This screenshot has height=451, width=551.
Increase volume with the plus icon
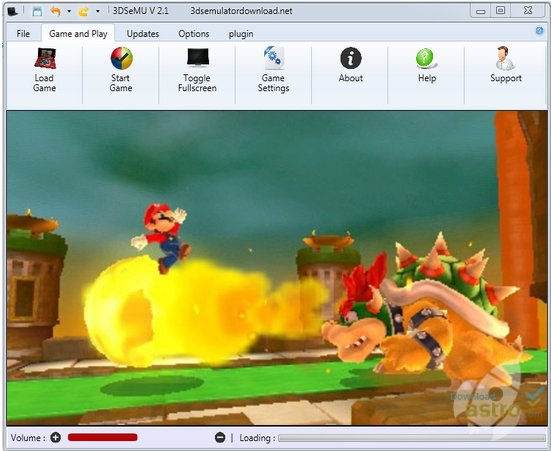point(56,438)
